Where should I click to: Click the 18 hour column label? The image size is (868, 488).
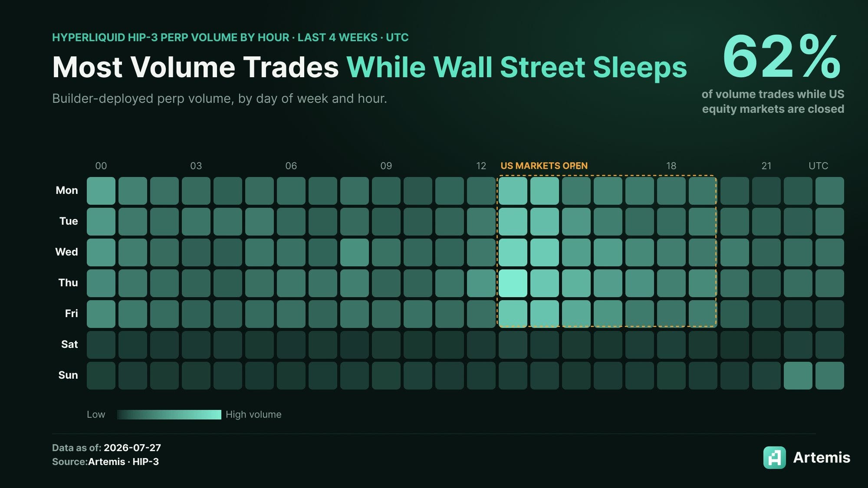pos(671,166)
